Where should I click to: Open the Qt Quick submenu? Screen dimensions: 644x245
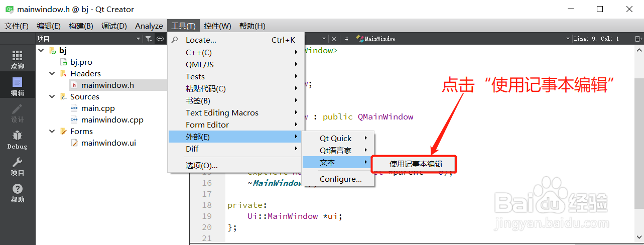(338, 138)
